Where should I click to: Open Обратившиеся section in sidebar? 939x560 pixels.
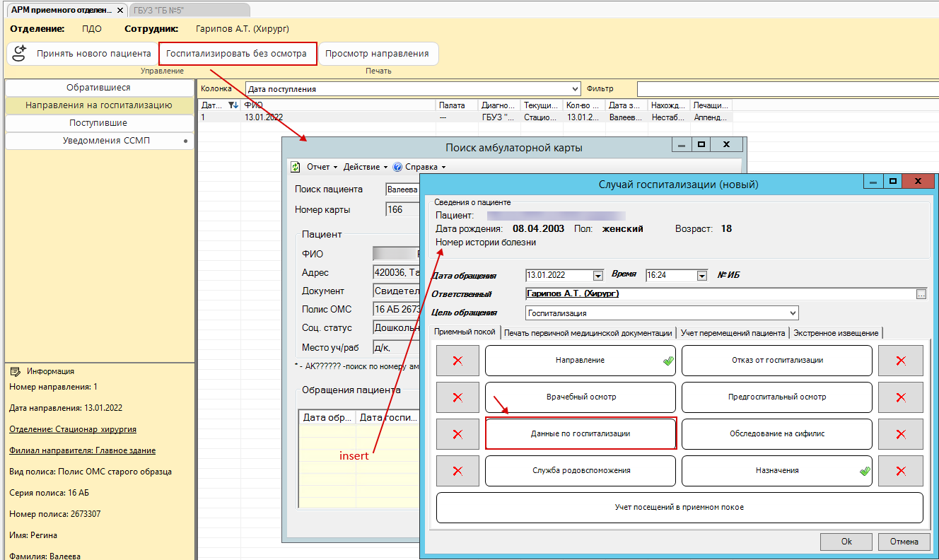[x=99, y=88]
